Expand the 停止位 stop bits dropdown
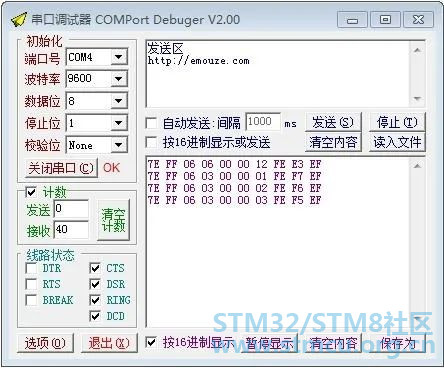Viewport: 444px width, 368px height. (x=118, y=123)
